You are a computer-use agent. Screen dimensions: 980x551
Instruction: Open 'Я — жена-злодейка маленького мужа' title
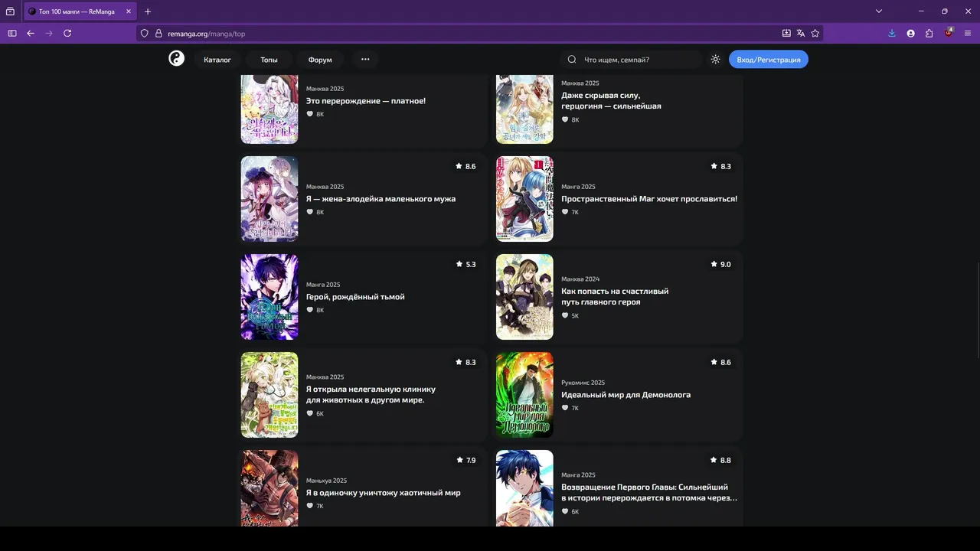(381, 199)
